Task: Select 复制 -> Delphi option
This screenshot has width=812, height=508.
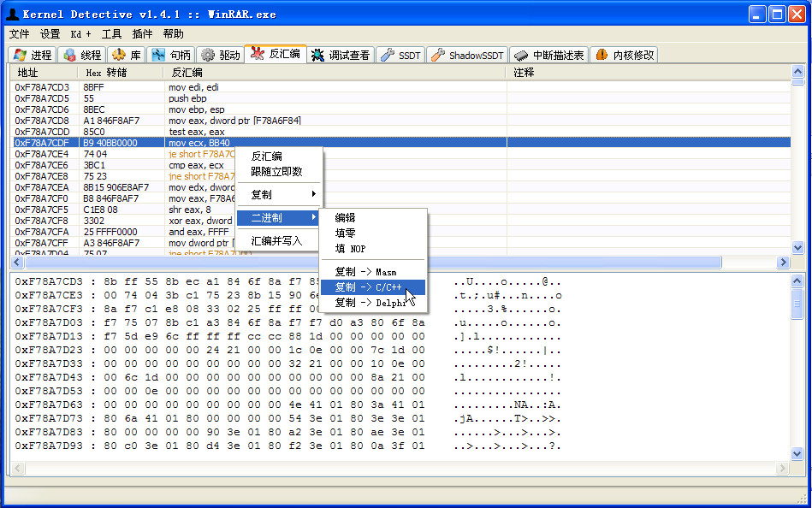Action: [373, 303]
